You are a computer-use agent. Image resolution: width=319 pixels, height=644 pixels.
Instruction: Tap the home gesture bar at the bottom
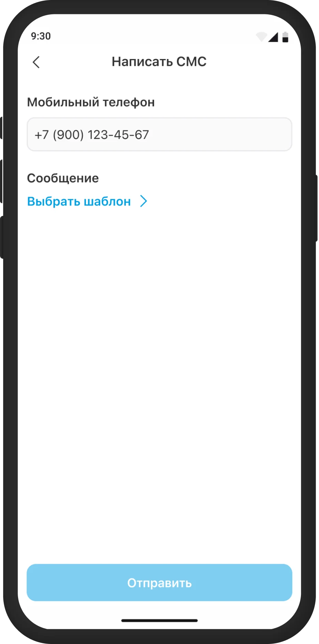click(x=159, y=620)
